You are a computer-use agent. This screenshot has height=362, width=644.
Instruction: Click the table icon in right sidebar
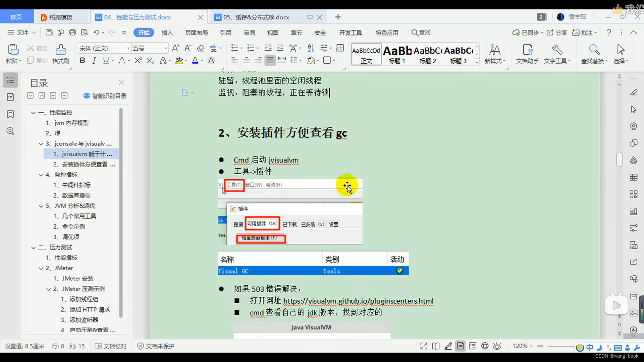point(634,177)
